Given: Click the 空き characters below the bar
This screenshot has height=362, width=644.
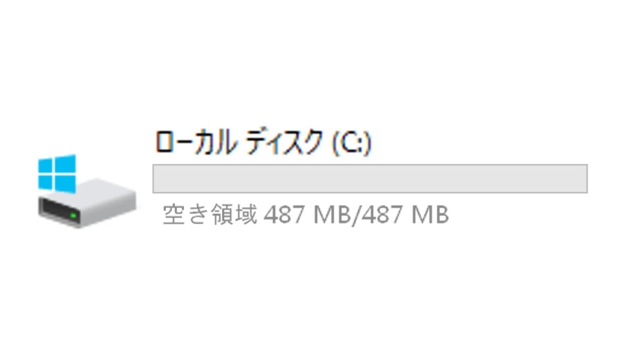Looking at the screenshot, I should tap(186, 215).
